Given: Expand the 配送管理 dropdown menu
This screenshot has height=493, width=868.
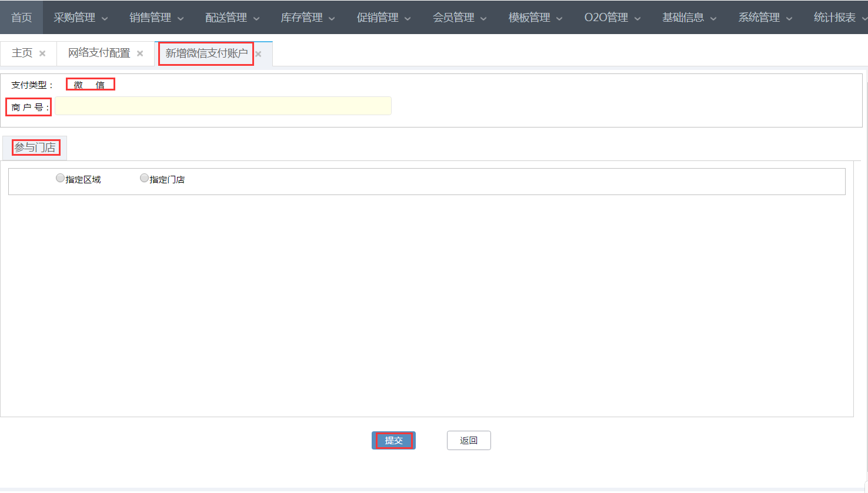Looking at the screenshot, I should (232, 18).
